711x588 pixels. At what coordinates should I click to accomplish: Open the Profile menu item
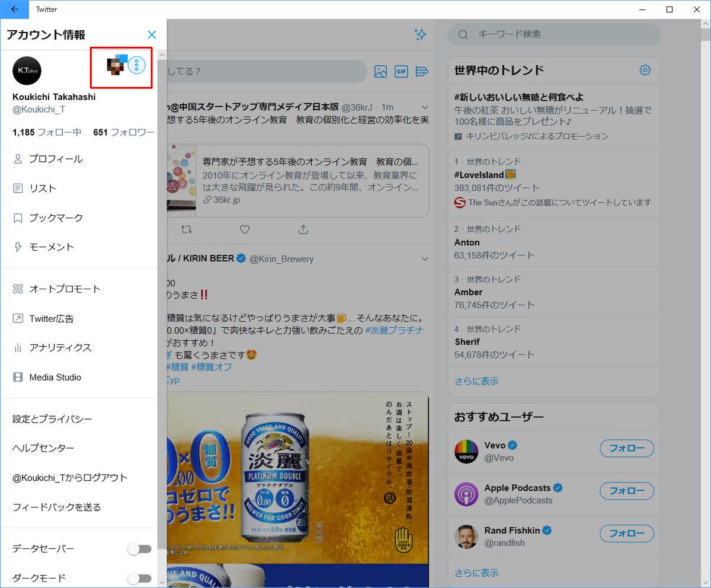[x=79, y=159]
